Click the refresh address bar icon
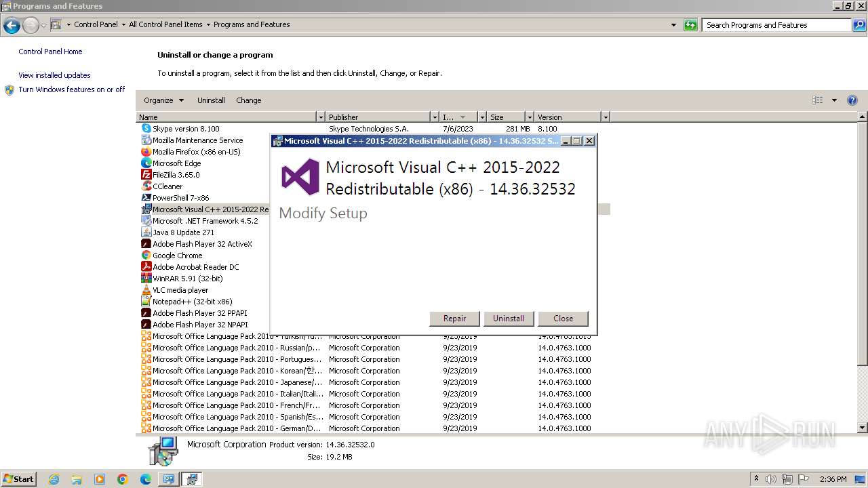This screenshot has width=868, height=488. 690,25
